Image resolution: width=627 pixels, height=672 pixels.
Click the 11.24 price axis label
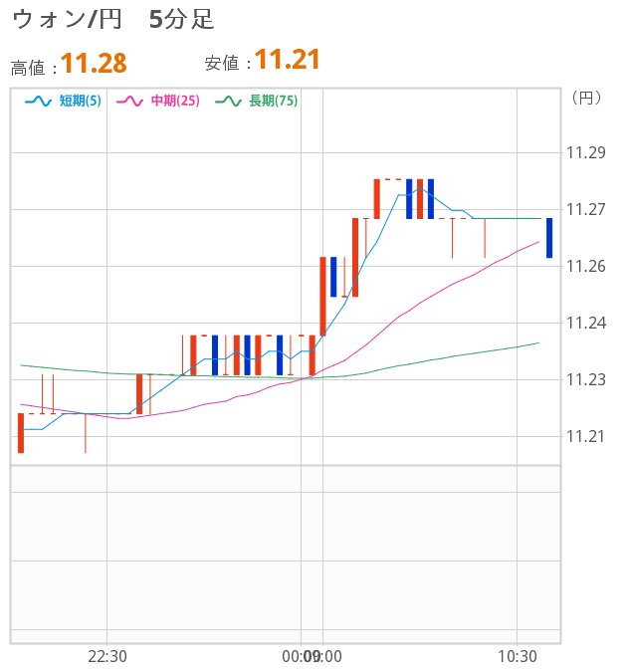click(586, 323)
